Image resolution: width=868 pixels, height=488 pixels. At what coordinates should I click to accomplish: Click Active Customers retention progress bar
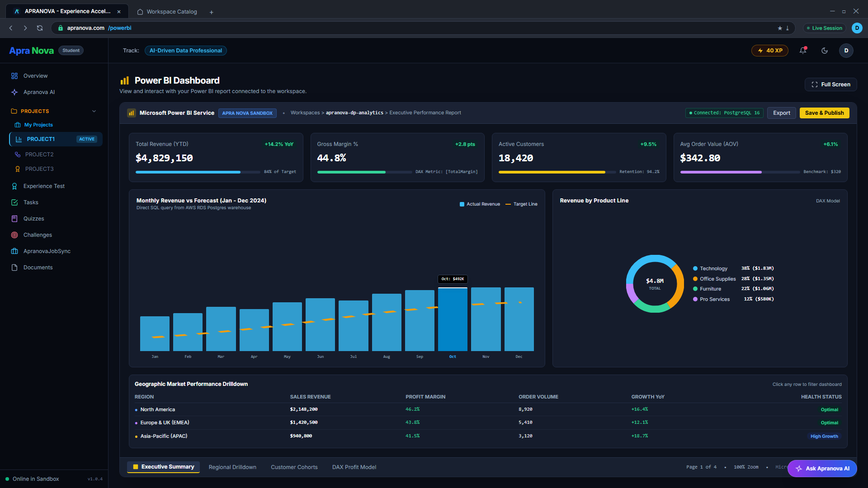click(557, 172)
